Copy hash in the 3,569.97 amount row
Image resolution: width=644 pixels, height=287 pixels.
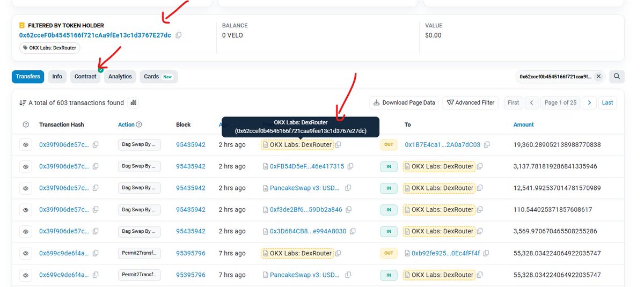coord(96,231)
